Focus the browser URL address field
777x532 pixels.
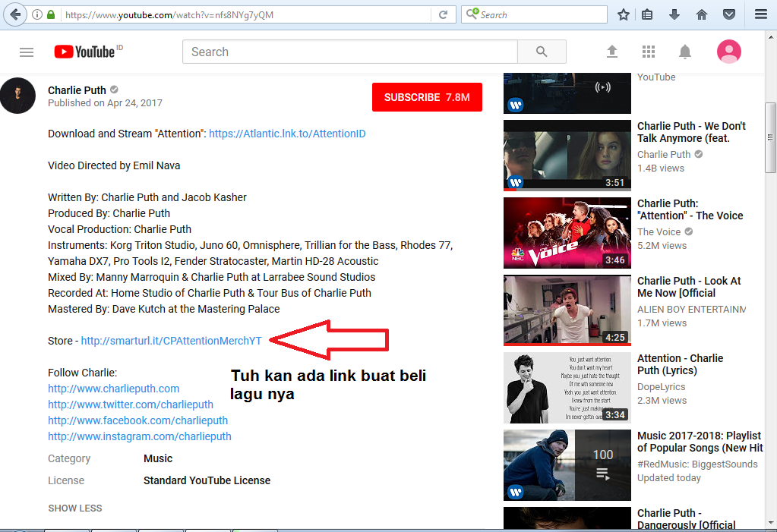(x=246, y=15)
